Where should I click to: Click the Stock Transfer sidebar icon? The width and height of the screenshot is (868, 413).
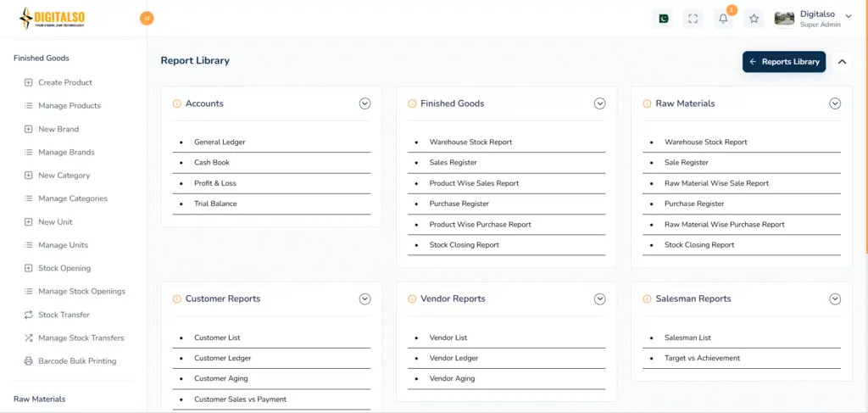click(x=29, y=315)
